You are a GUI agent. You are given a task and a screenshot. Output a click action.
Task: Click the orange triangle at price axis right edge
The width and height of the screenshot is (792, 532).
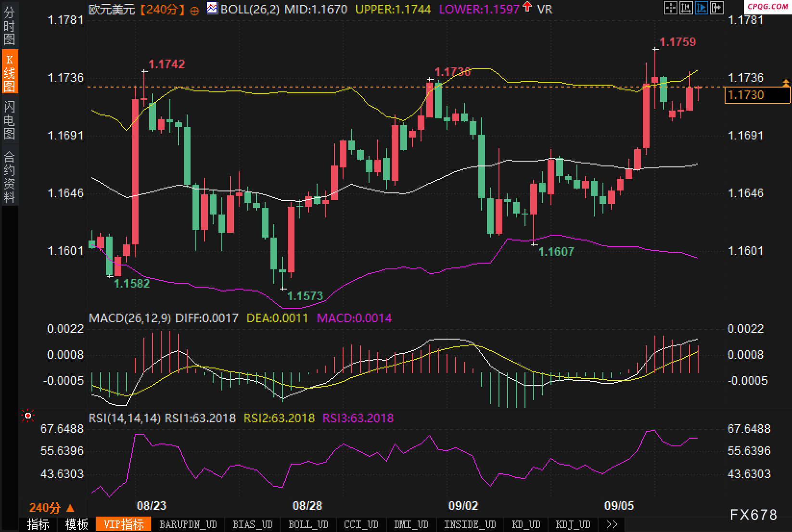coord(786,83)
